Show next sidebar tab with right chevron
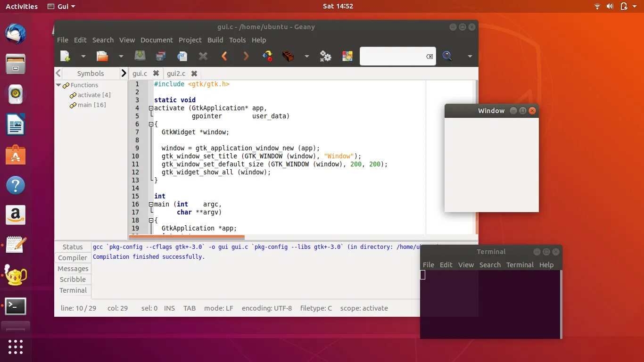This screenshot has height=362, width=644. [x=124, y=73]
